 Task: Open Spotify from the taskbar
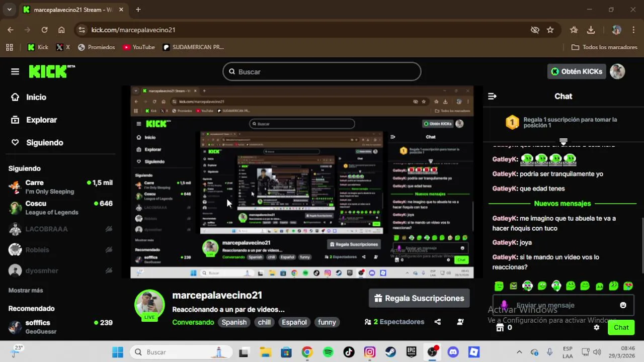pyautogui.click(x=328, y=352)
